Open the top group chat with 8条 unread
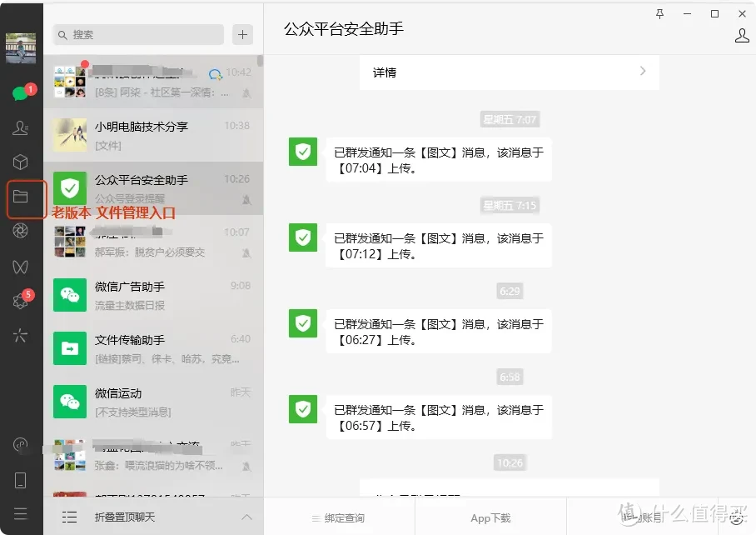This screenshot has width=756, height=535. click(153, 82)
